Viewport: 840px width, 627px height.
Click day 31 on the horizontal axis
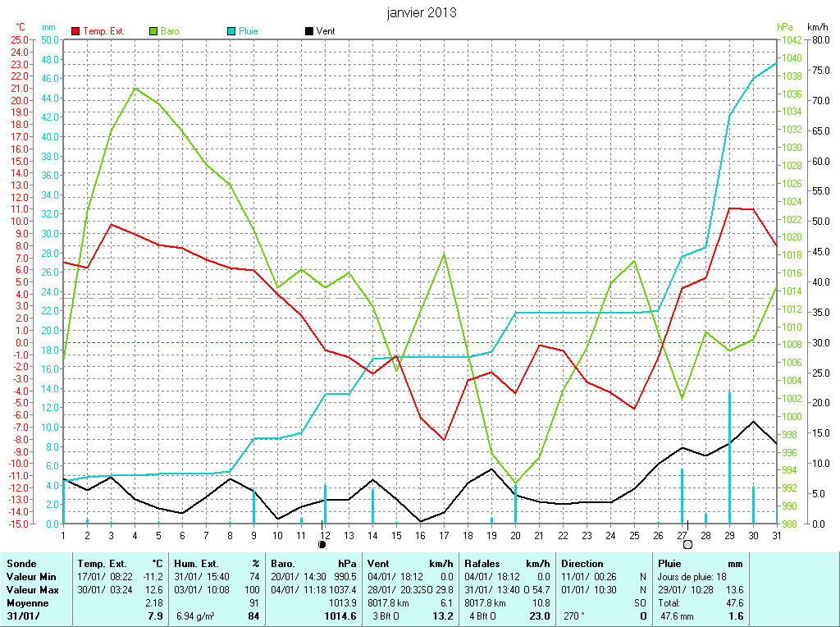(777, 535)
